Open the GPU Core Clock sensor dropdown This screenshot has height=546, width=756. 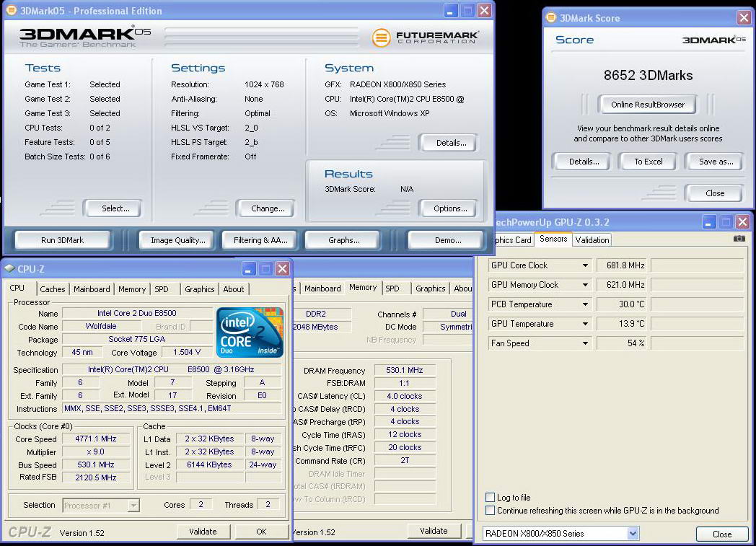click(x=585, y=265)
